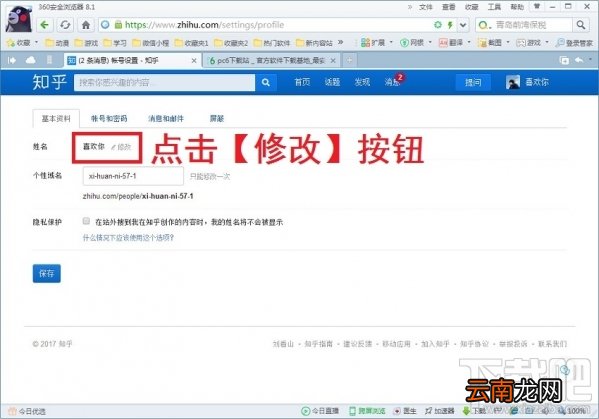Click the Kumamon skin avatar in browser corner
Viewport: 599px width, 419px height.
[x=19, y=19]
